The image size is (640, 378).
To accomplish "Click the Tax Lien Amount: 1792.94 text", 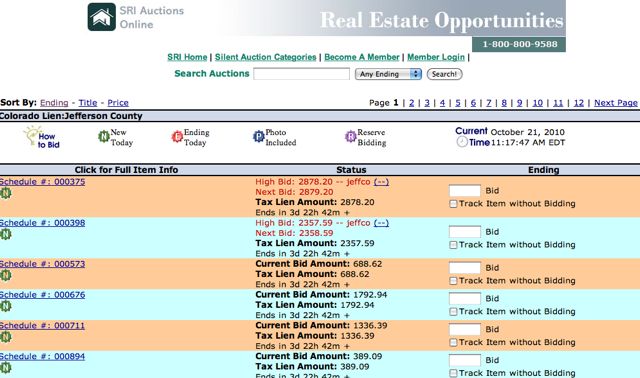I will coord(315,305).
